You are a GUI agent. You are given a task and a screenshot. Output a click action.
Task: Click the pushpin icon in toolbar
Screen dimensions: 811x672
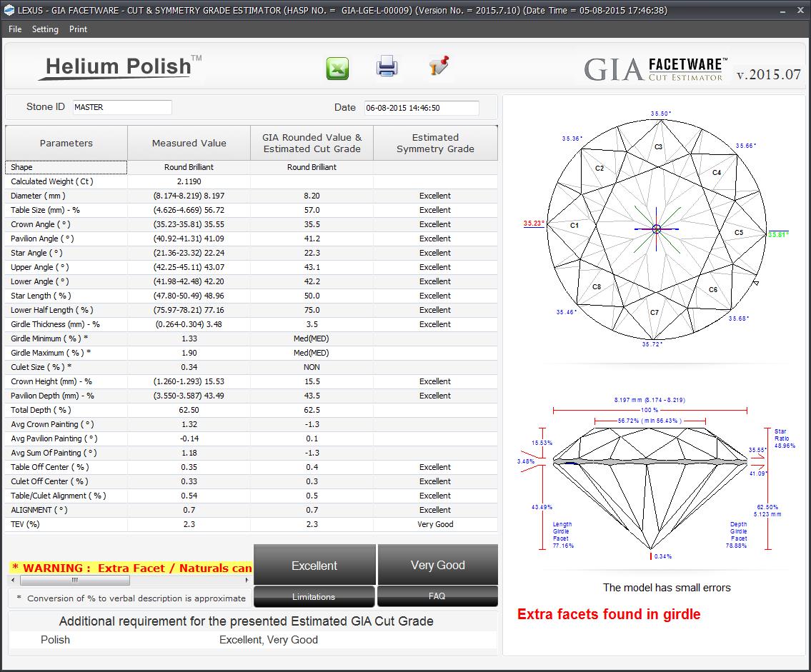(x=439, y=66)
